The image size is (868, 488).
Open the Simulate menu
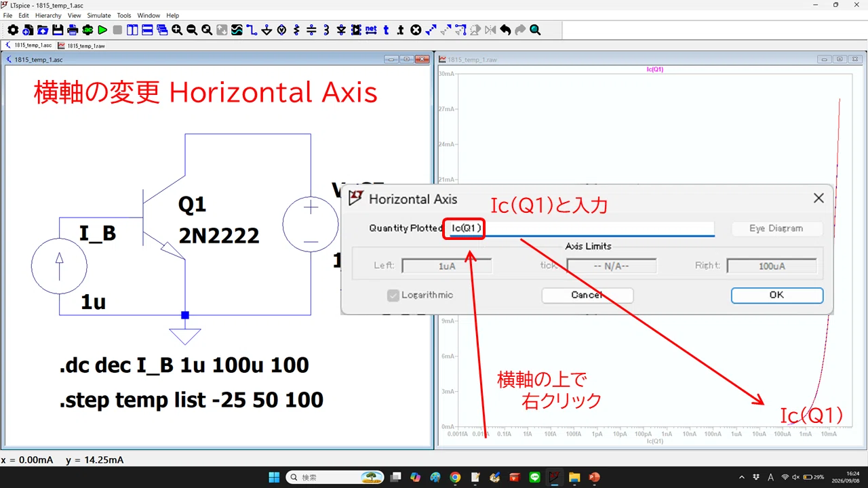(99, 15)
